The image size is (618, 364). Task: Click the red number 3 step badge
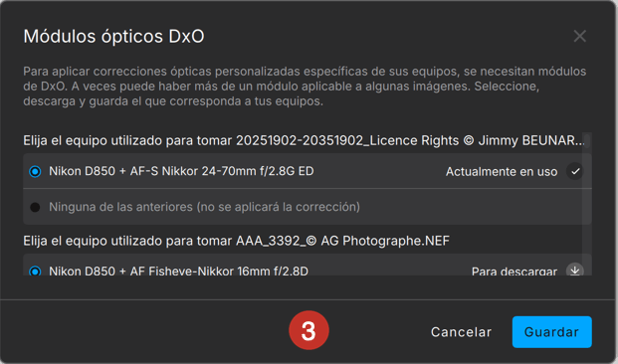click(309, 330)
